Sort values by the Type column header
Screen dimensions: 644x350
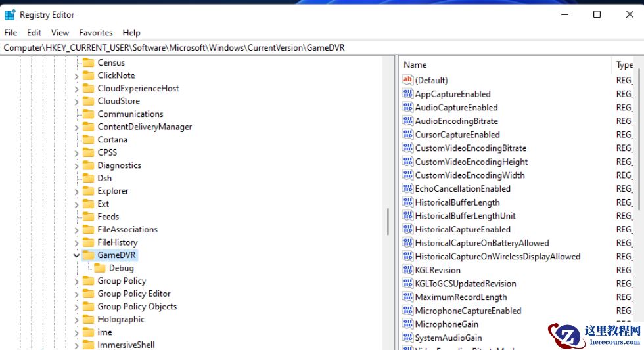point(624,64)
